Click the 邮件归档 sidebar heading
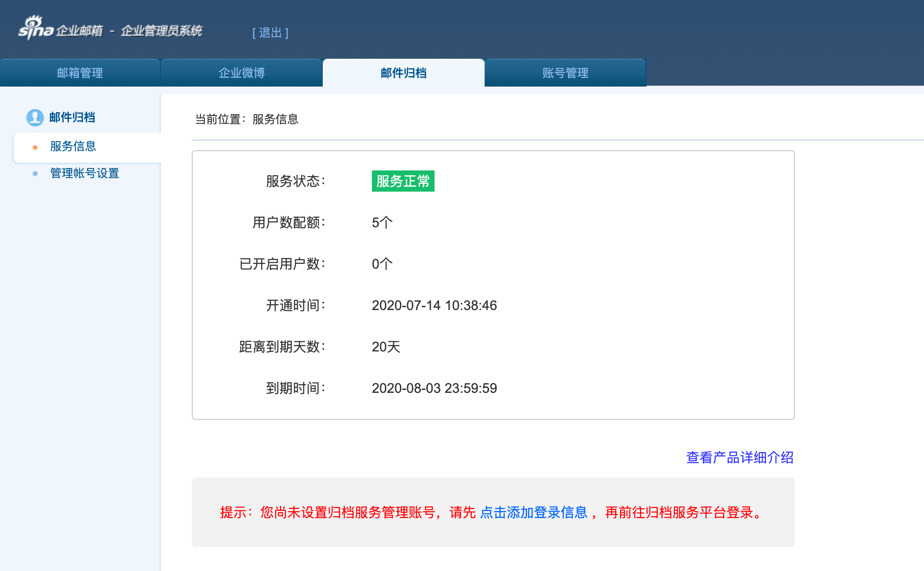This screenshot has width=924, height=571. click(72, 117)
